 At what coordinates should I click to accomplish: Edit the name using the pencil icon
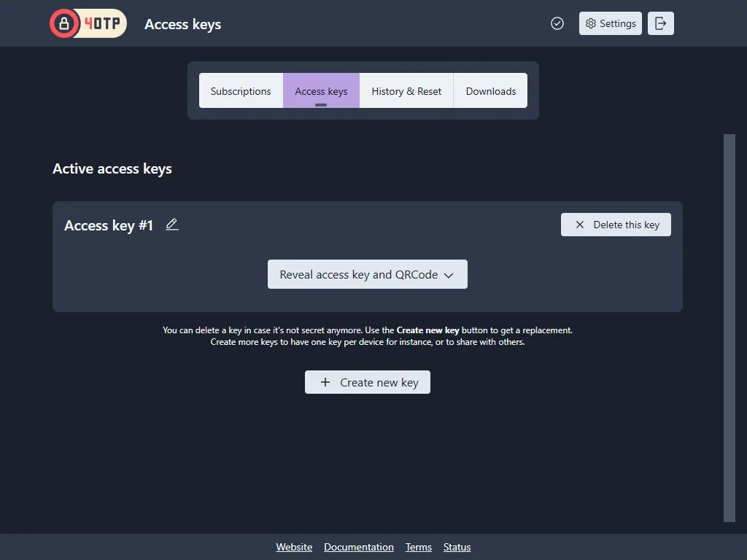(x=172, y=225)
